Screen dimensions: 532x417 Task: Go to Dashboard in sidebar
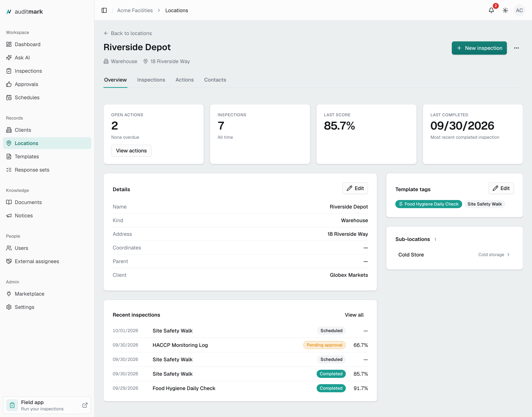tap(47, 44)
